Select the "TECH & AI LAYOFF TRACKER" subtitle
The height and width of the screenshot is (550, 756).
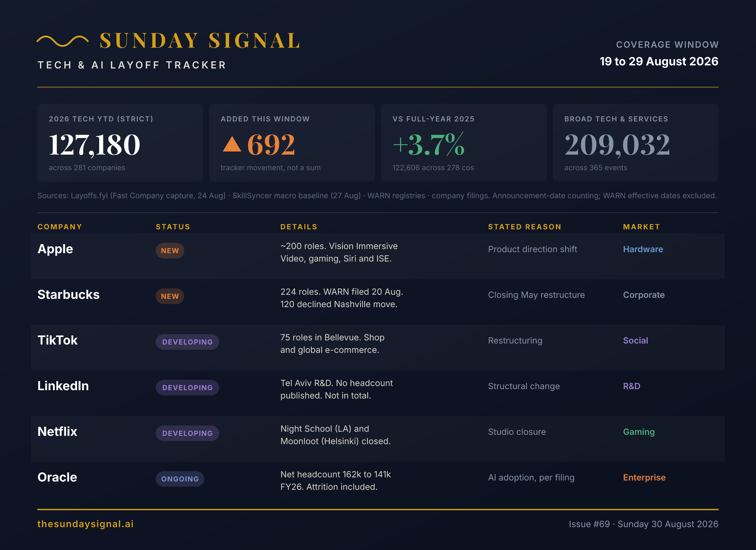pos(132,65)
